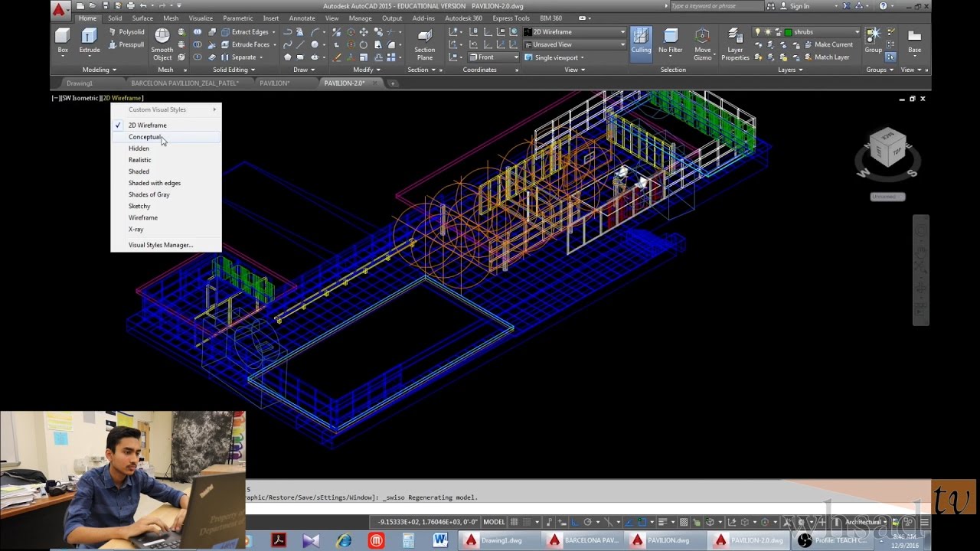Select the Move tool in Modify panel

tap(364, 32)
